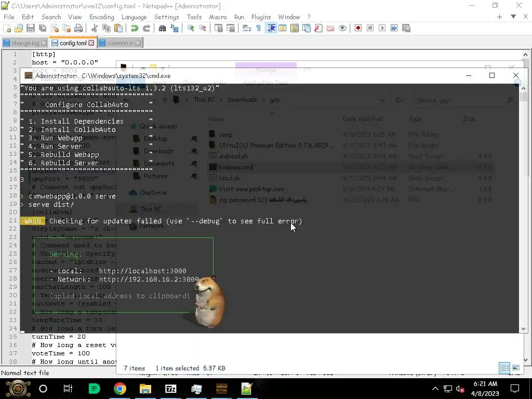
Task: Redo the last undone edit
Action: pos(146,28)
